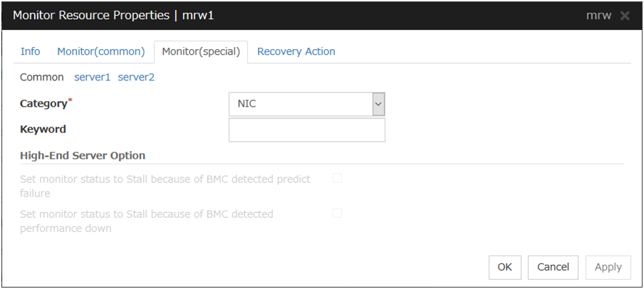
Task: Toggle BMC detected performance down checkbox
Action: click(x=337, y=213)
